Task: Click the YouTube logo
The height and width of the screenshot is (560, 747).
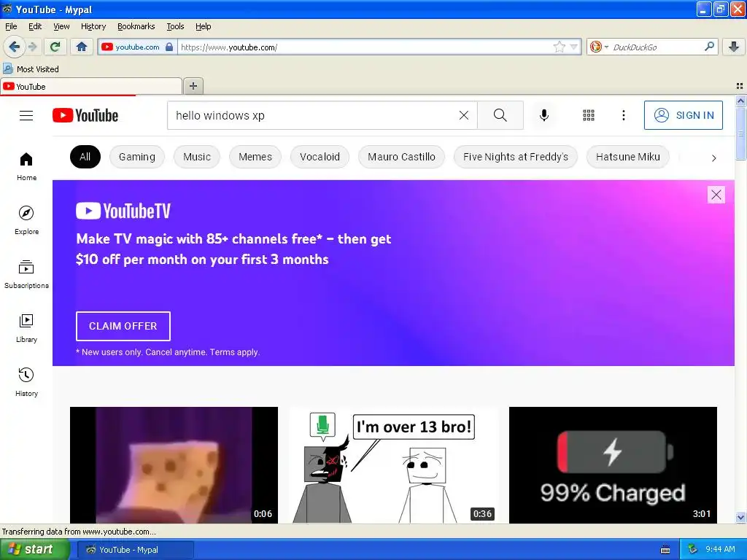Action: point(85,115)
